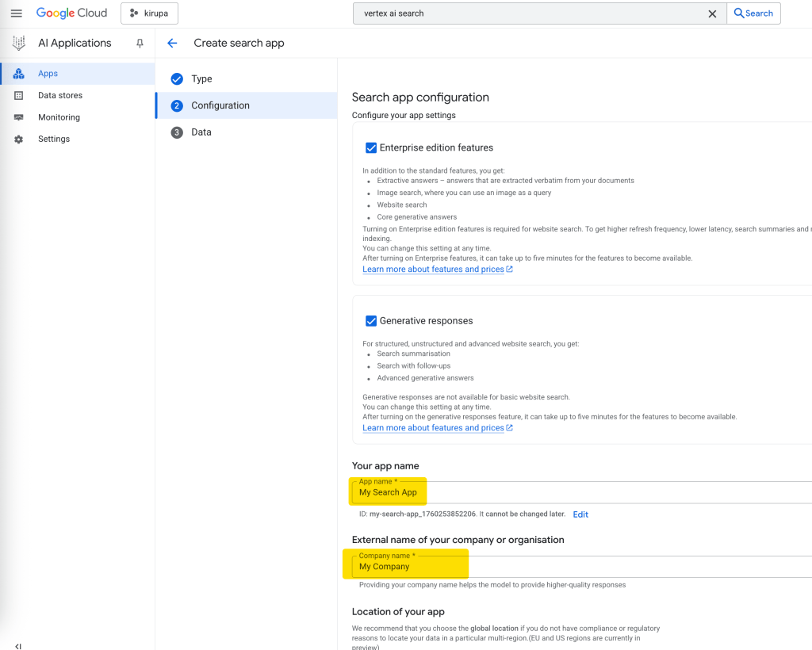Click the Monitoring icon in sidebar
The width and height of the screenshot is (812, 650).
click(19, 117)
